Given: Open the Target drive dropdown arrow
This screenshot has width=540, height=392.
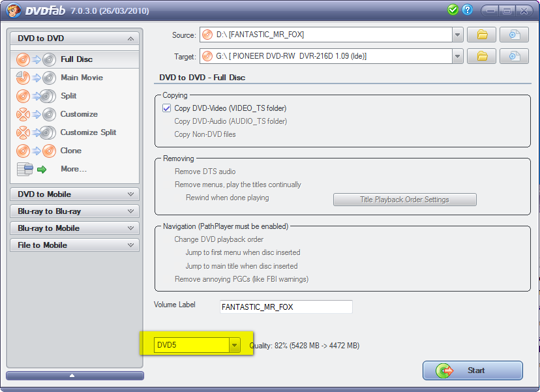Looking at the screenshot, I should (457, 56).
